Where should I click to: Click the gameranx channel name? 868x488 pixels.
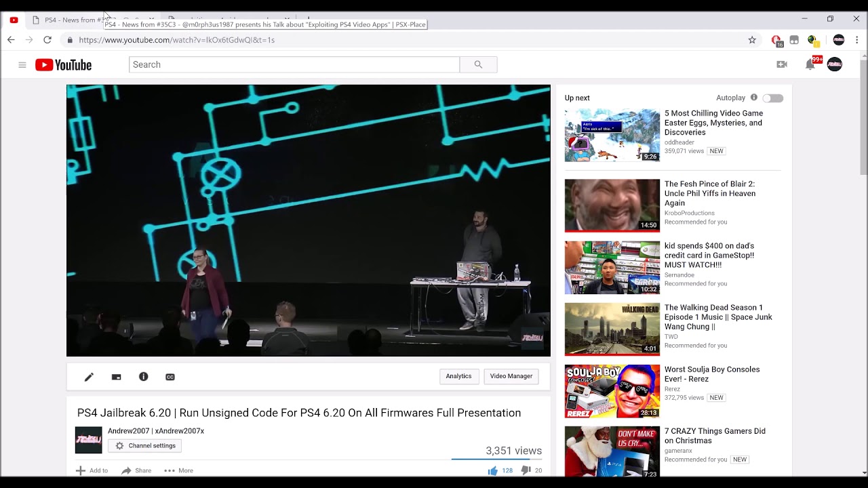(x=678, y=451)
